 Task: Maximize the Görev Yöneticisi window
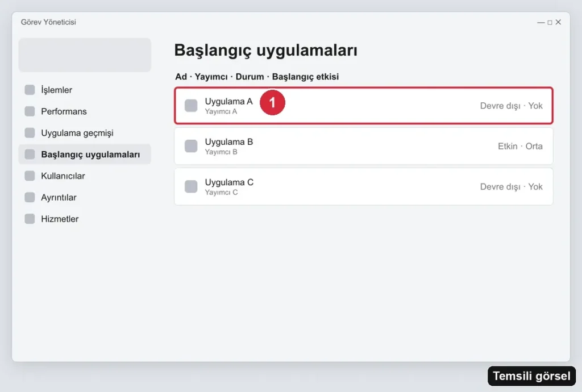(550, 23)
